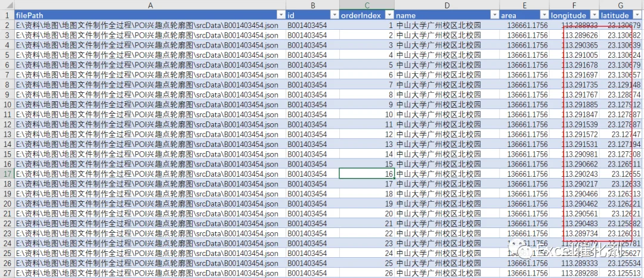The height and width of the screenshot is (278, 644).
Task: Select longitude cell 113.289288
Action: 574,273
